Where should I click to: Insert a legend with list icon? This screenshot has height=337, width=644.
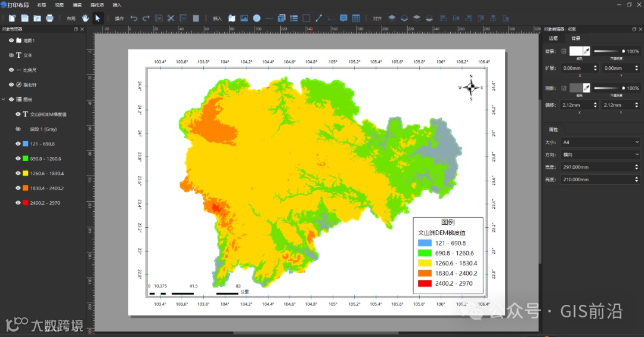[294, 18]
